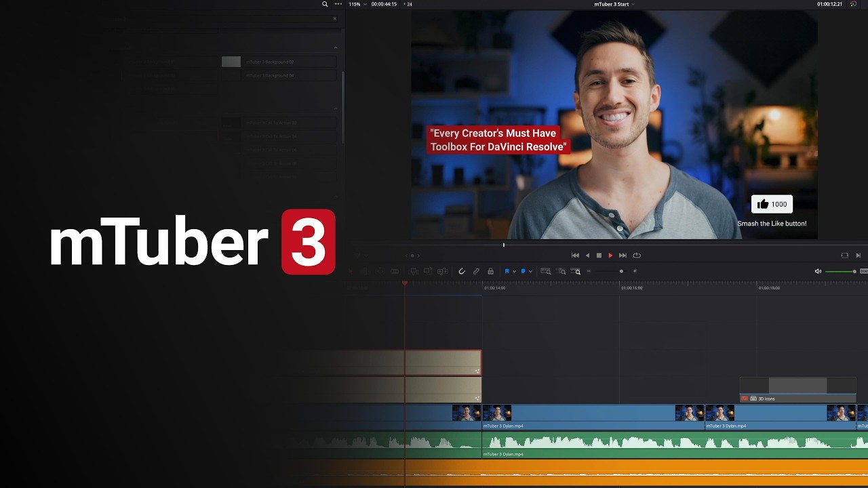Add a blue marker on the timeline
The image size is (868, 488).
[523, 271]
